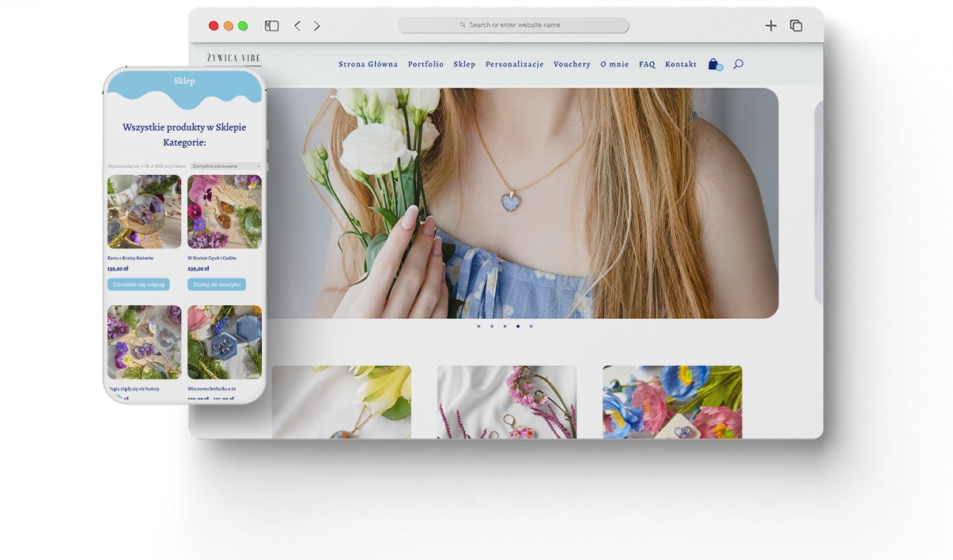Go forward with the browser forward arrow

[x=317, y=26]
